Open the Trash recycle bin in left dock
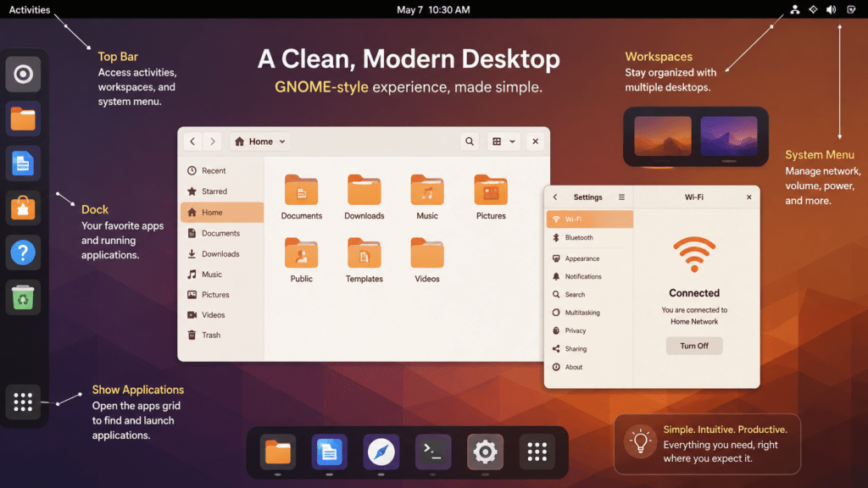 coord(23,297)
